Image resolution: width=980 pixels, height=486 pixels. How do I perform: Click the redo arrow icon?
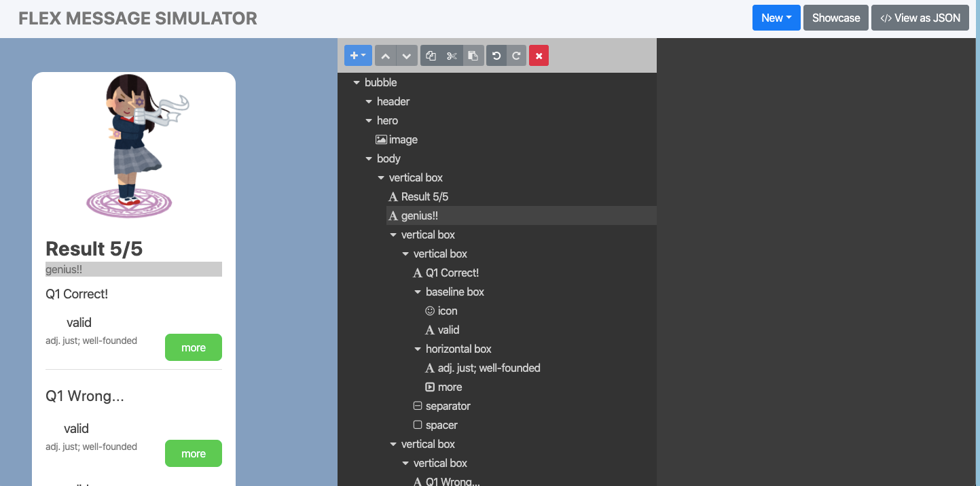click(x=516, y=56)
